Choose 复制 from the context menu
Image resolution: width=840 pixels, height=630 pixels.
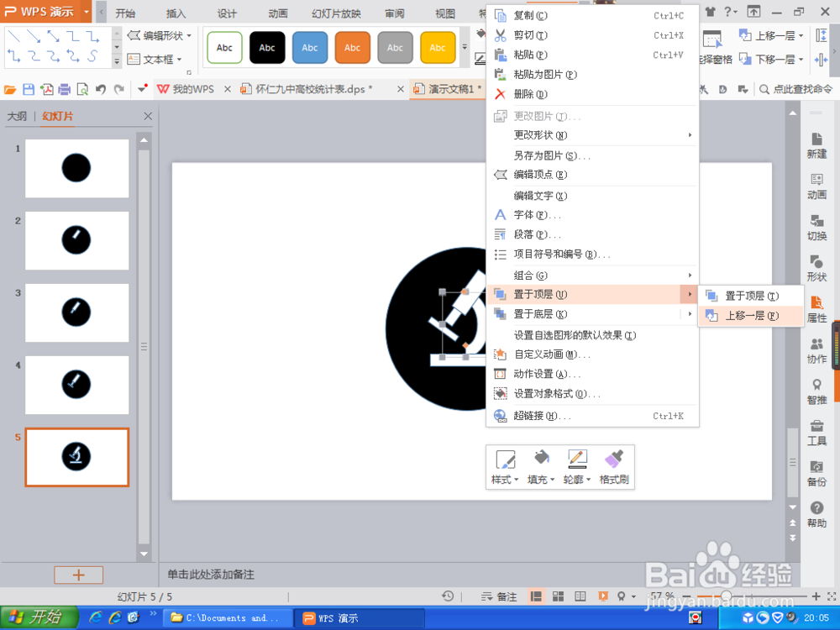pyautogui.click(x=592, y=15)
